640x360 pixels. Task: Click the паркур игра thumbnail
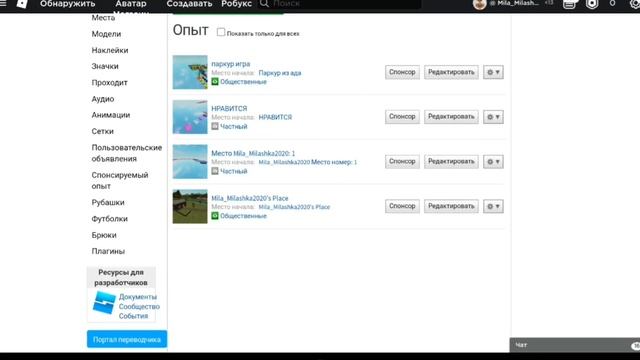(x=190, y=72)
